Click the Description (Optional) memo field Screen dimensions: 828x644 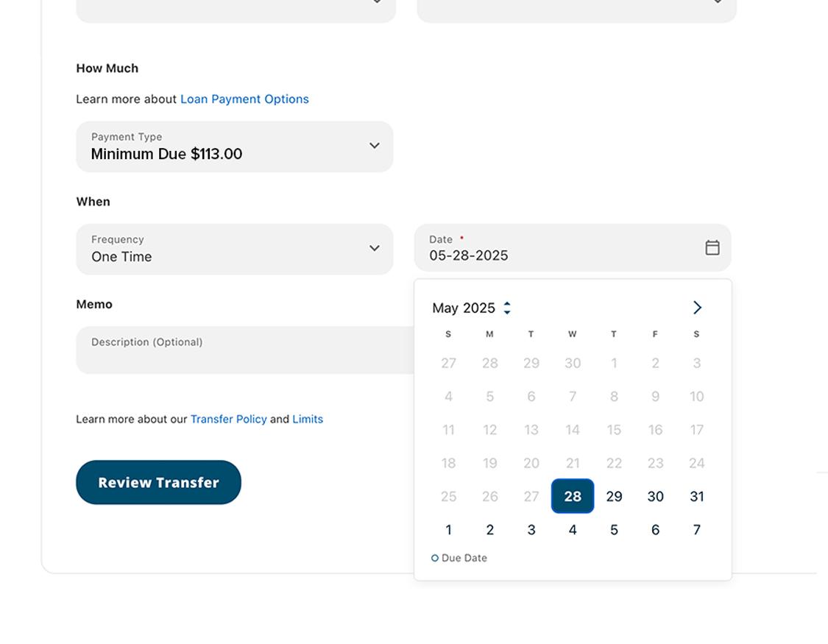tap(244, 350)
